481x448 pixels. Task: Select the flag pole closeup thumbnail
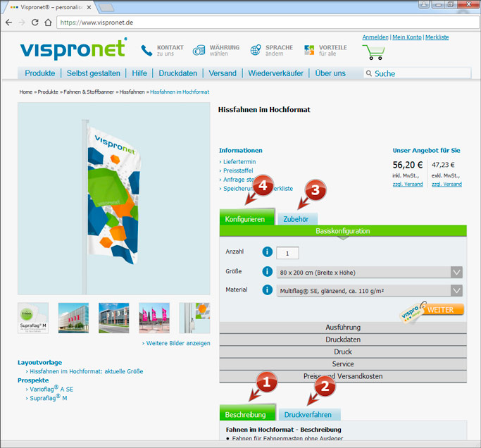pyautogui.click(x=194, y=318)
